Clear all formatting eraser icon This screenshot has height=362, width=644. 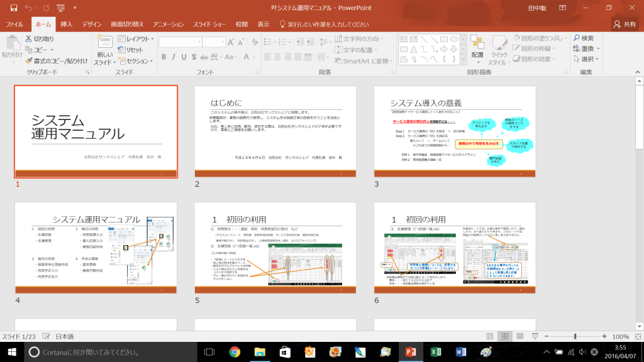(x=255, y=42)
